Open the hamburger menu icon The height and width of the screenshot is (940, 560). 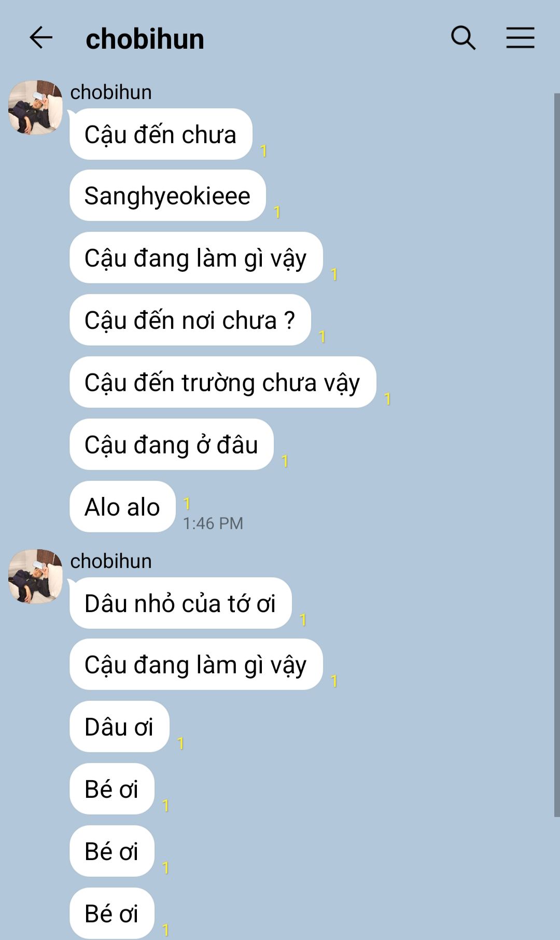coord(520,38)
